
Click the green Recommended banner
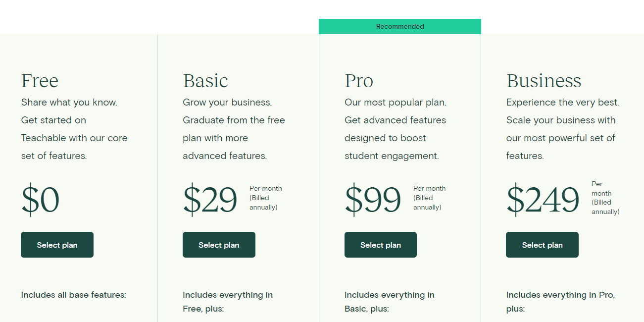point(400,26)
